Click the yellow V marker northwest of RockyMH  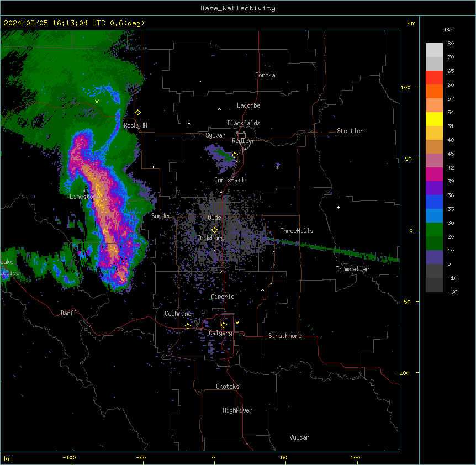97,102
